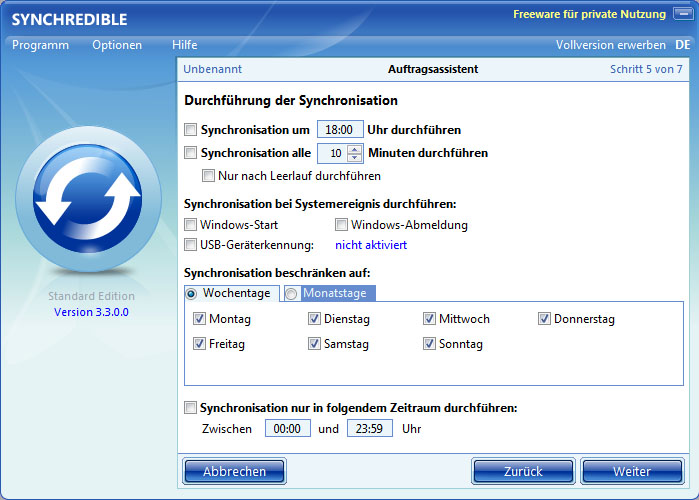Click the Abbrechen button
Screen dimensions: 699x500
click(x=234, y=471)
